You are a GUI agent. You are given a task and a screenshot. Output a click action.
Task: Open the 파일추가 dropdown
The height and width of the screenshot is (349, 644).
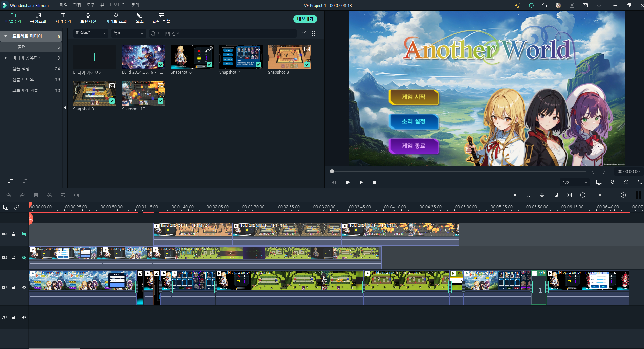point(90,33)
